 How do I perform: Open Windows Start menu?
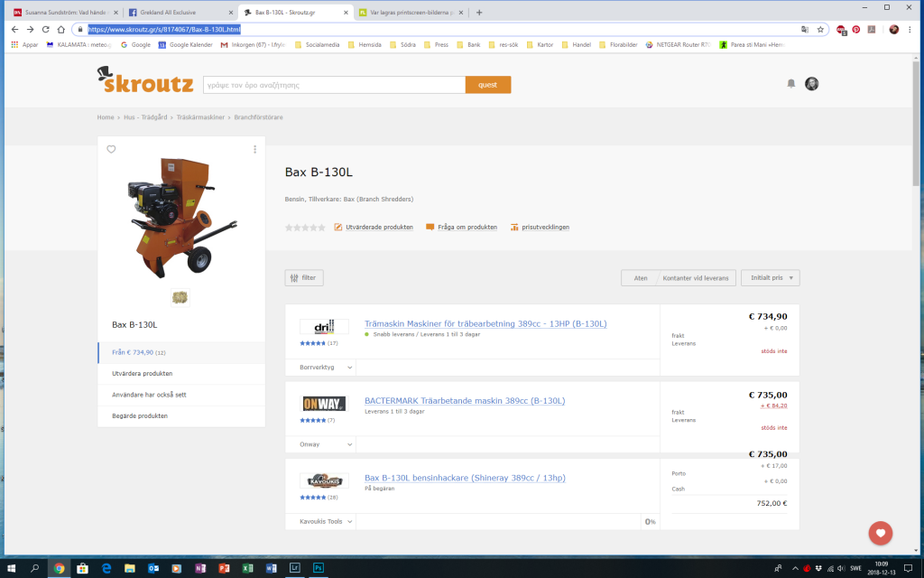click(x=11, y=568)
